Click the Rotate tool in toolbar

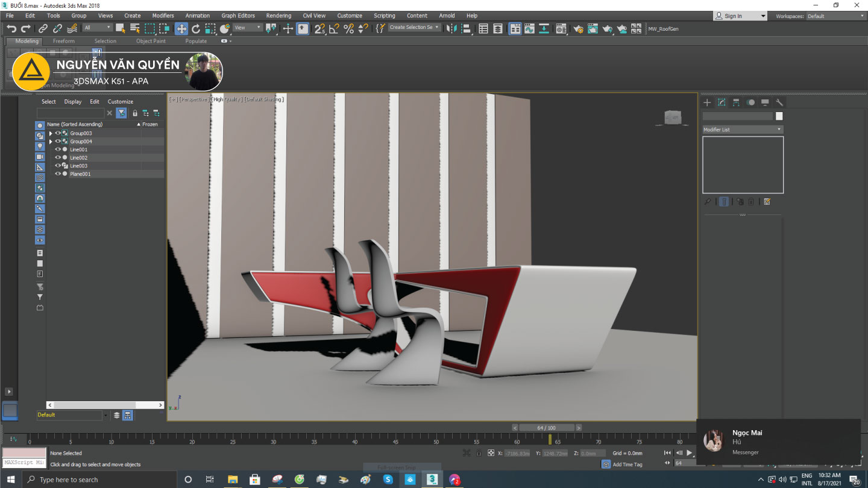tap(196, 28)
